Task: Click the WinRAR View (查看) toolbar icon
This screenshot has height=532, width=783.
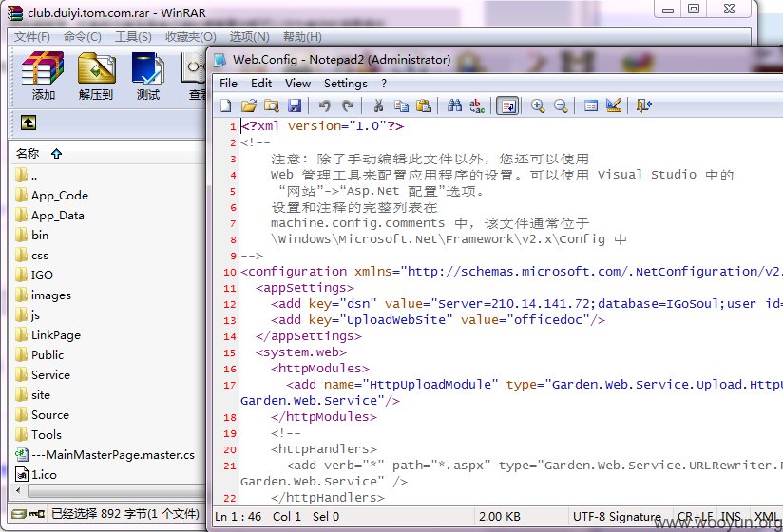Action: (x=195, y=76)
